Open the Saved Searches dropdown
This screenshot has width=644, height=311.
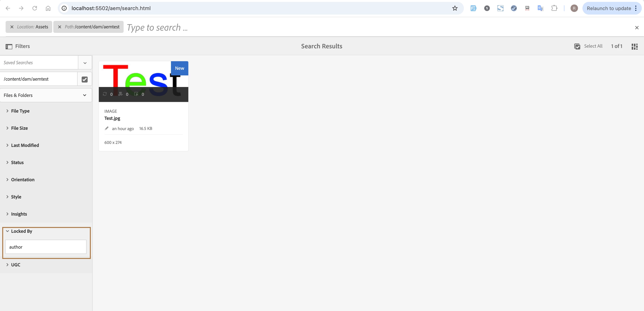coord(85,63)
